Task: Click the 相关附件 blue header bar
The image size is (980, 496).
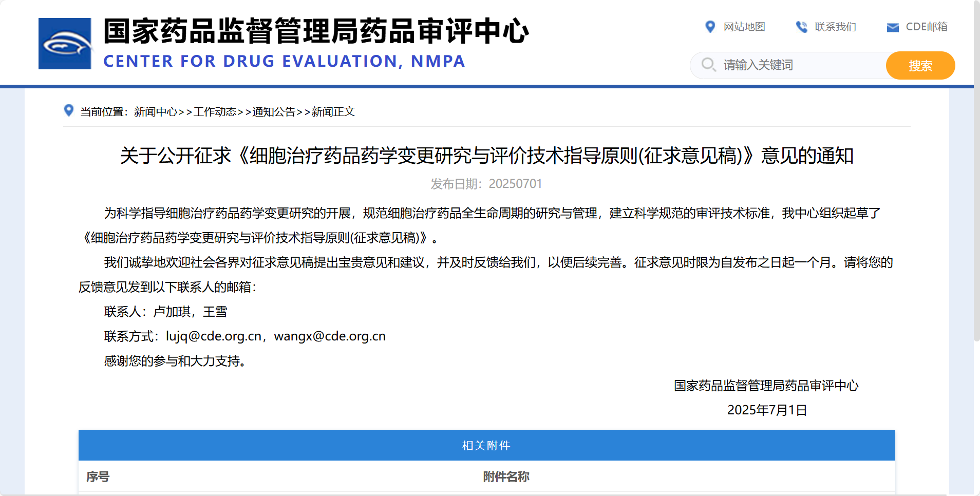Action: pyautogui.click(x=486, y=445)
